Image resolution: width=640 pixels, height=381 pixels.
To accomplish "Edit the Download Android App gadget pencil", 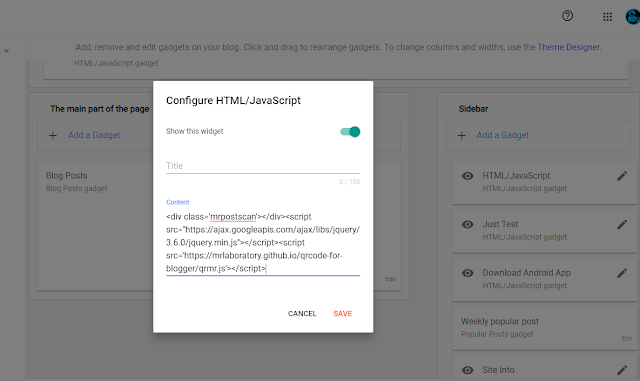I will [622, 273].
